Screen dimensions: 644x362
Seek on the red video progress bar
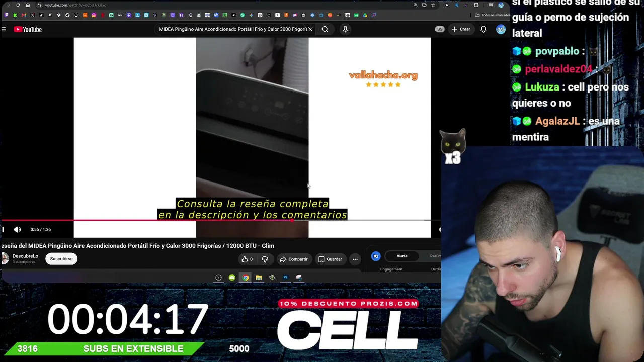pyautogui.click(x=220, y=220)
